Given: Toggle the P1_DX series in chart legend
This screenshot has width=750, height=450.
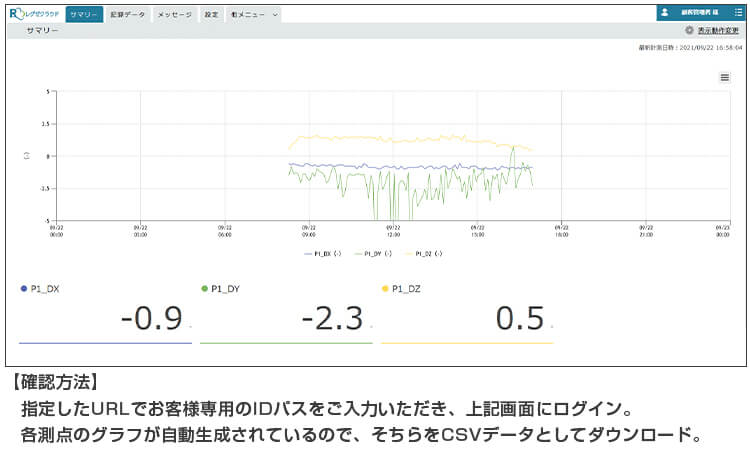Looking at the screenshot, I should point(323,253).
